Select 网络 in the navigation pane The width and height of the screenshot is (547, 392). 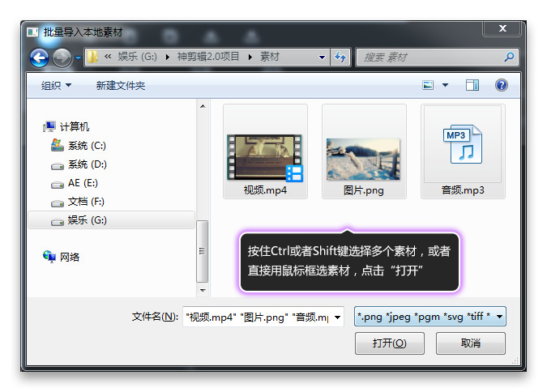[x=70, y=258]
